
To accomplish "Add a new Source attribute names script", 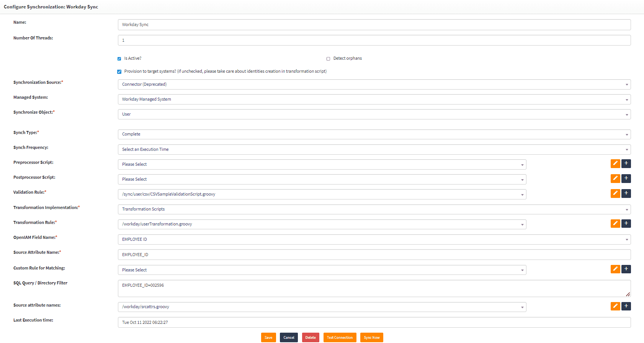I will (x=626, y=306).
